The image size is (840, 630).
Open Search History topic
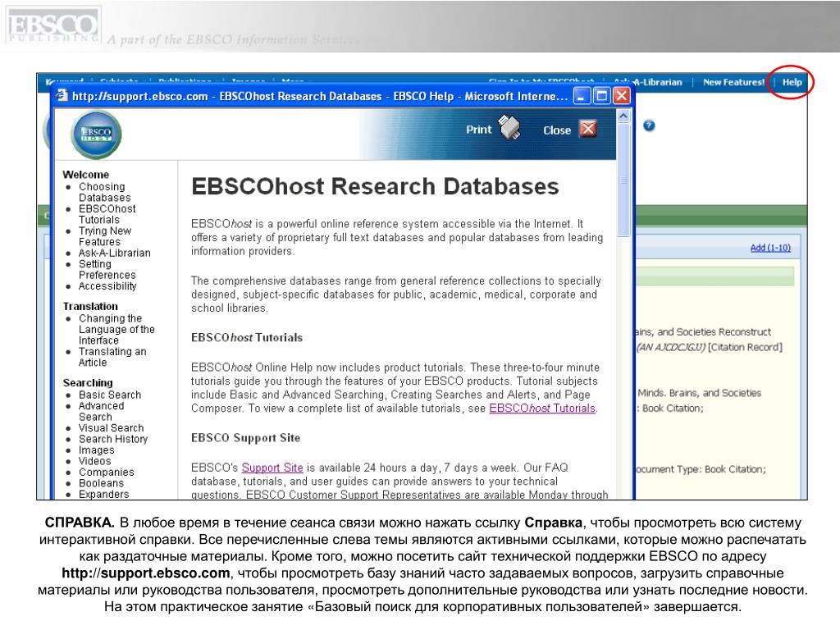[113, 440]
